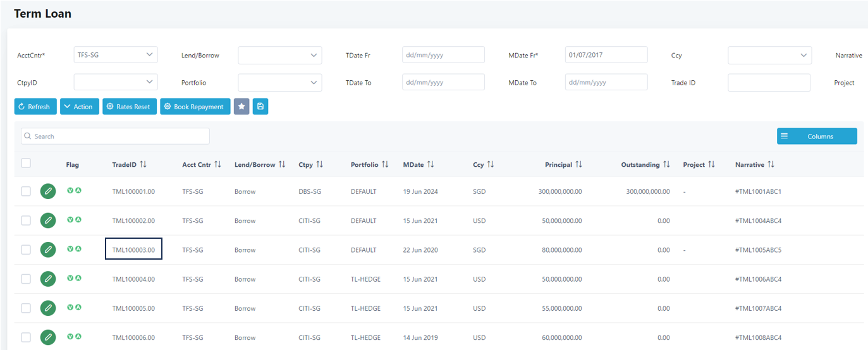Click the Refresh button
Viewport: 868px width, 350px height.
point(35,107)
